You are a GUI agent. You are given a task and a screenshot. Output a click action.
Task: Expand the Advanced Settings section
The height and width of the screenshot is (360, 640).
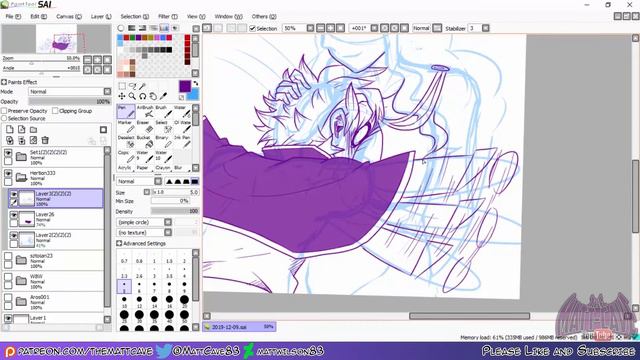pos(119,244)
